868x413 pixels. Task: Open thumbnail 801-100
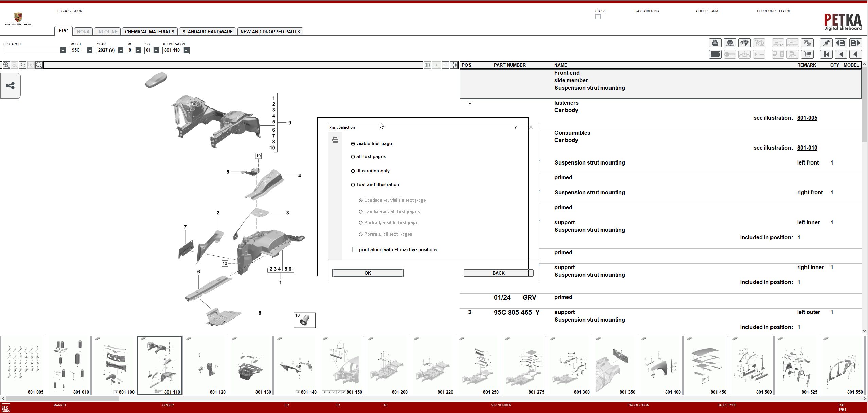pos(114,365)
